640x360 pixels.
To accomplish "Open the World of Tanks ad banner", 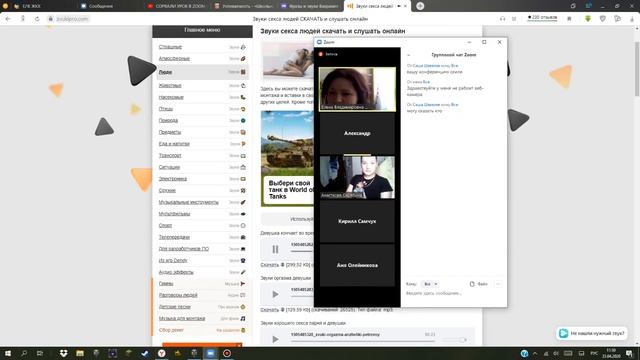I will click(x=287, y=158).
